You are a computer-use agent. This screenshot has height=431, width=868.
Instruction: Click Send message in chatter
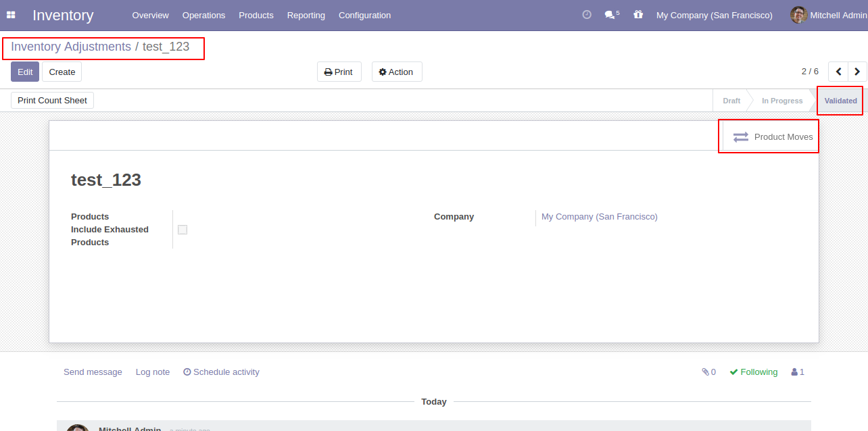93,372
